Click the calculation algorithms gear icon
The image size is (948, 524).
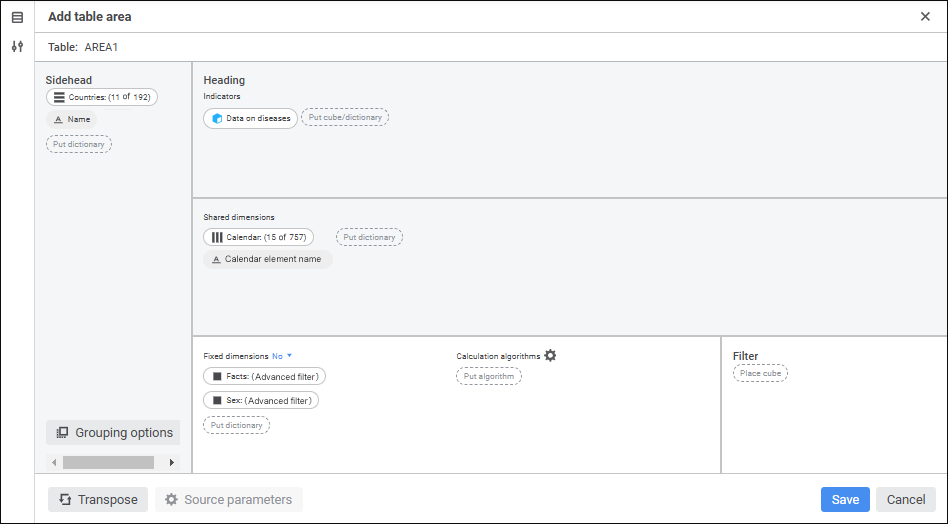coord(550,355)
